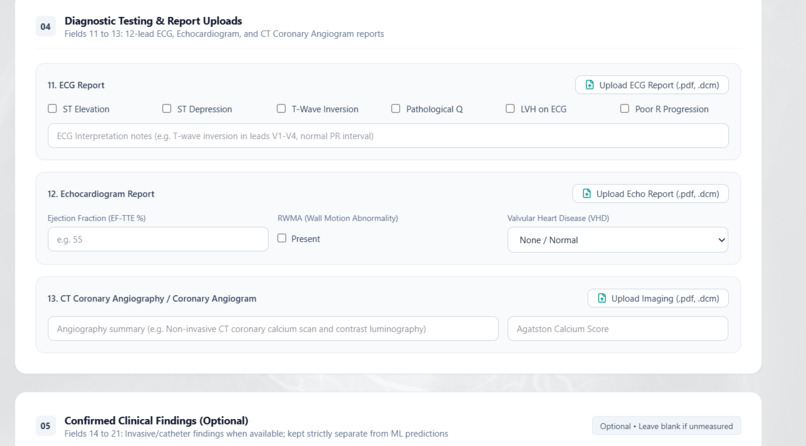Click the Ejection Fraction input field
Screen dimensions: 806x446
[x=158, y=239]
